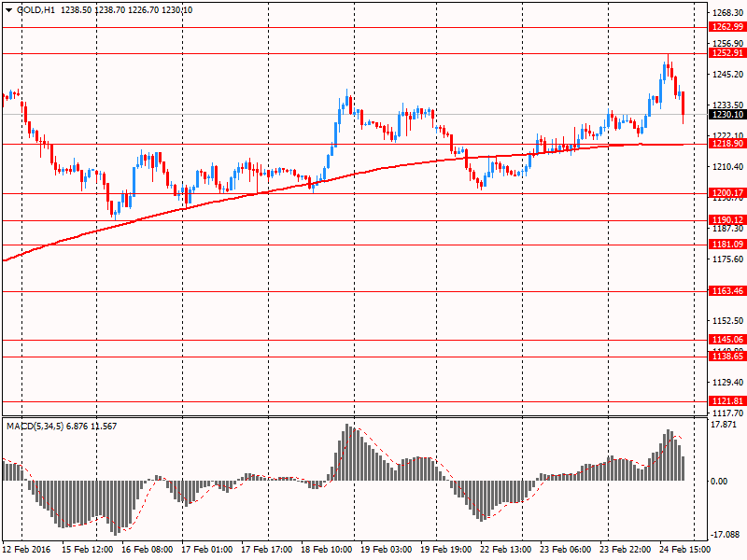Select the 1252.91 red price level label
Image resolution: width=747 pixels, height=560 pixels.
tap(726, 53)
